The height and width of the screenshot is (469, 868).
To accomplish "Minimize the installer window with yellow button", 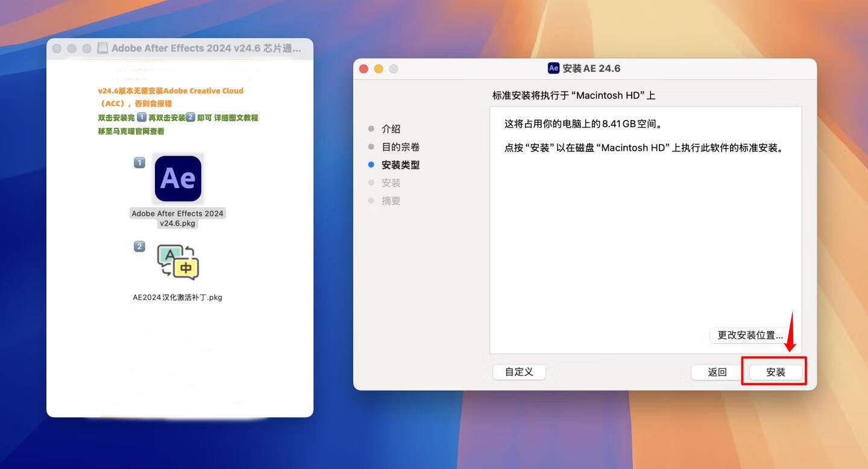I will (x=379, y=69).
